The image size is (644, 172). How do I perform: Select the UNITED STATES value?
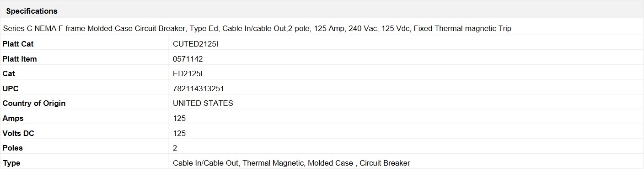tap(203, 103)
